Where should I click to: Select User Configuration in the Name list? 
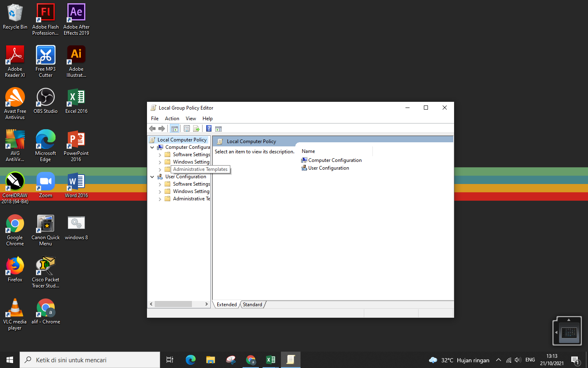tap(328, 168)
